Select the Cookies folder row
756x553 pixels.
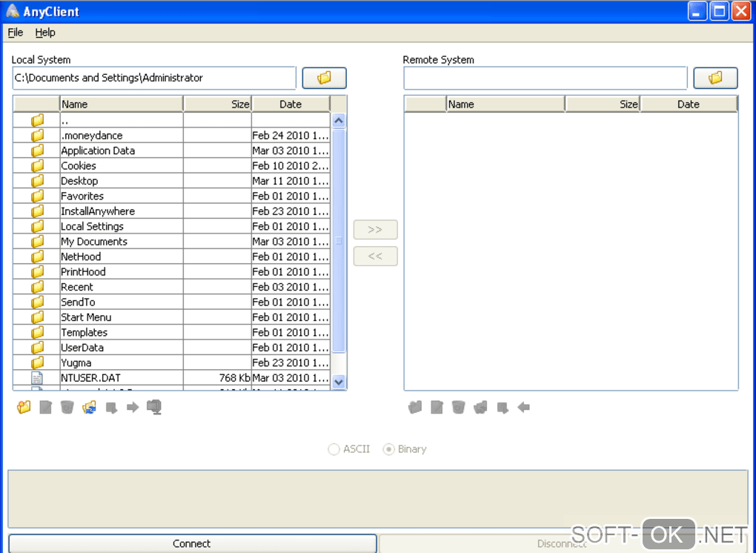pyautogui.click(x=172, y=166)
